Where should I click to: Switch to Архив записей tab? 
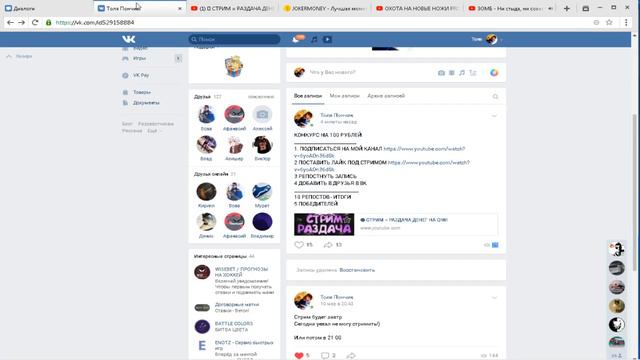386,96
